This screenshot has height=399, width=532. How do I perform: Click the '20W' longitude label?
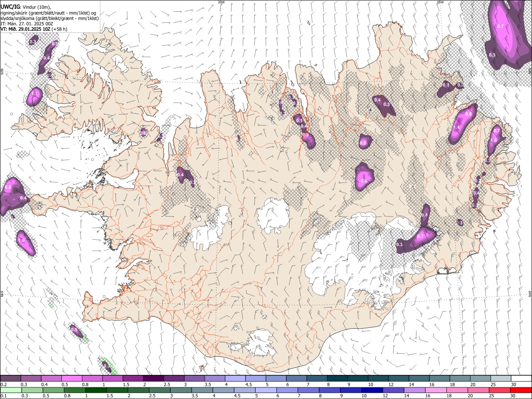coord(221,2)
